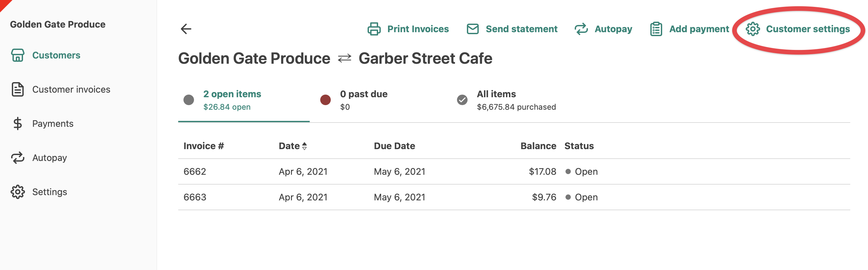The image size is (868, 270).
Task: Click the clipboard icon for Add payment
Action: click(656, 29)
